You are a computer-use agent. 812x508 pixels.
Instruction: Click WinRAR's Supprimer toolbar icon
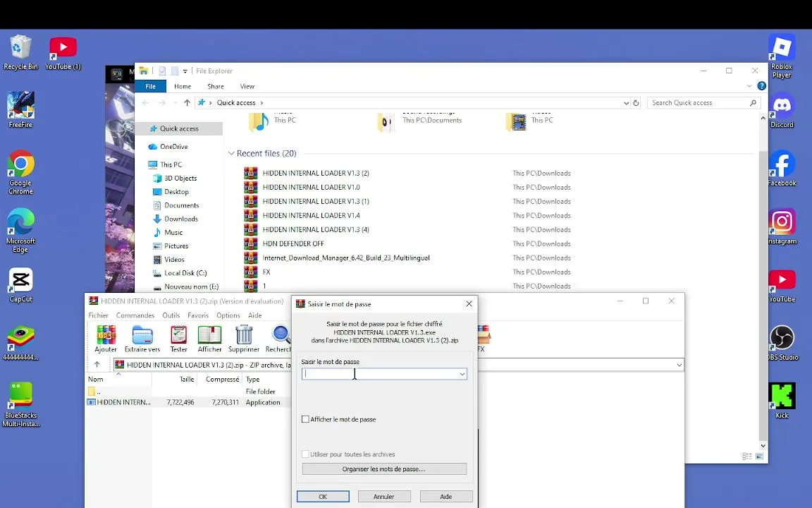tap(244, 339)
